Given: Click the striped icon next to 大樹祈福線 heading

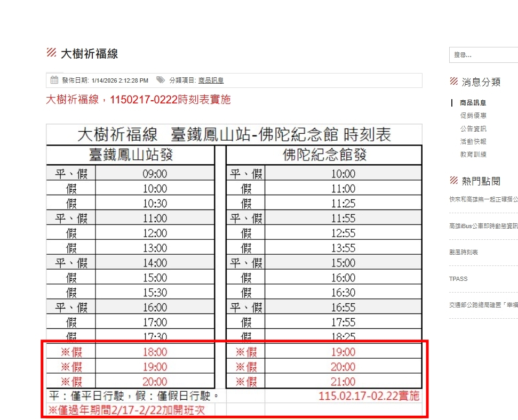Looking at the screenshot, I should point(52,53).
